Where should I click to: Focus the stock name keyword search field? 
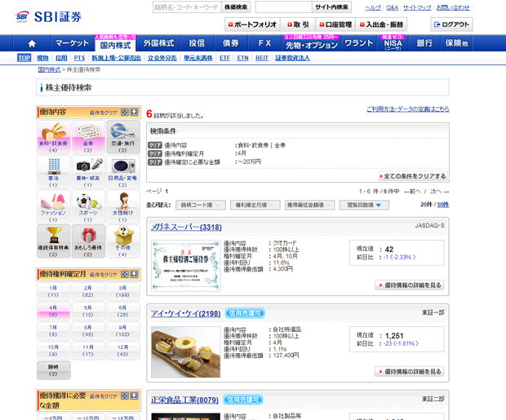click(187, 7)
